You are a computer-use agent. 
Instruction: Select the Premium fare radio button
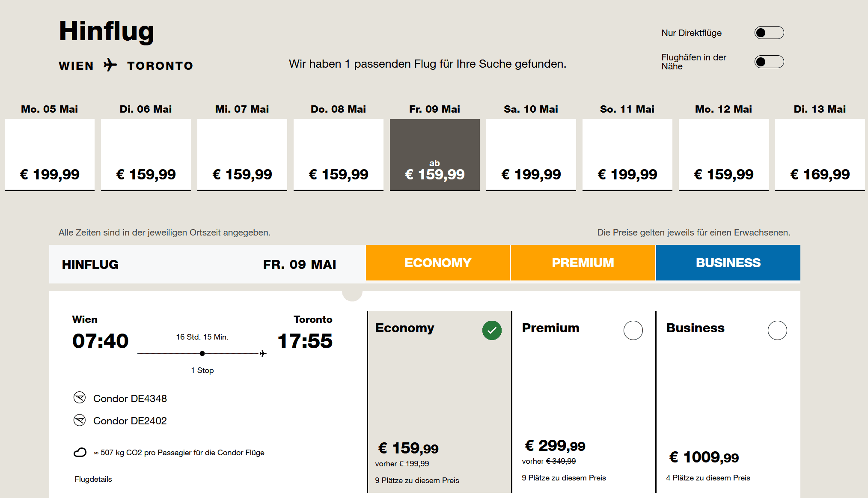tap(633, 330)
